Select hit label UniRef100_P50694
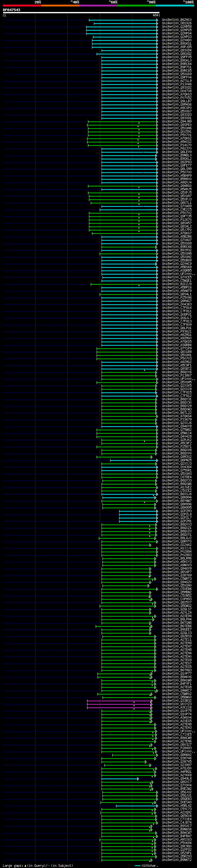Image resolution: width=197 pixels, height=868 pixels. click(177, 843)
